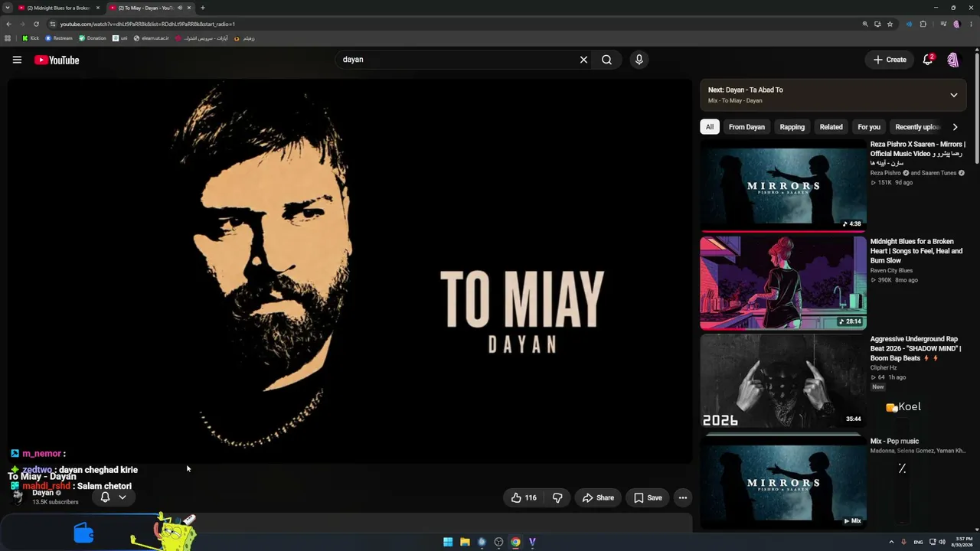Screen dimensions: 980x551
Task: Open the Kick bookmark
Action: (x=31, y=38)
